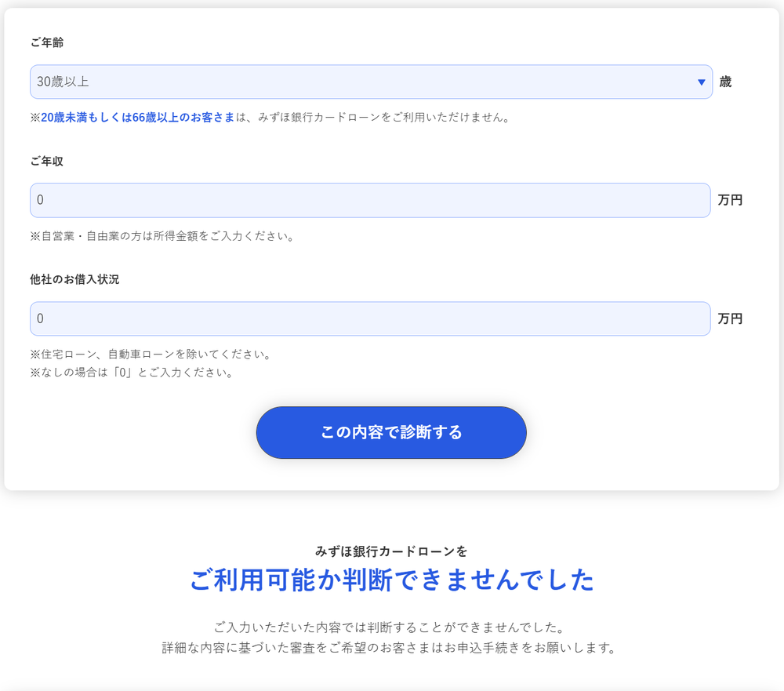
Task: Click the heading ご利用可能か判断できませんでした
Action: coord(392,580)
